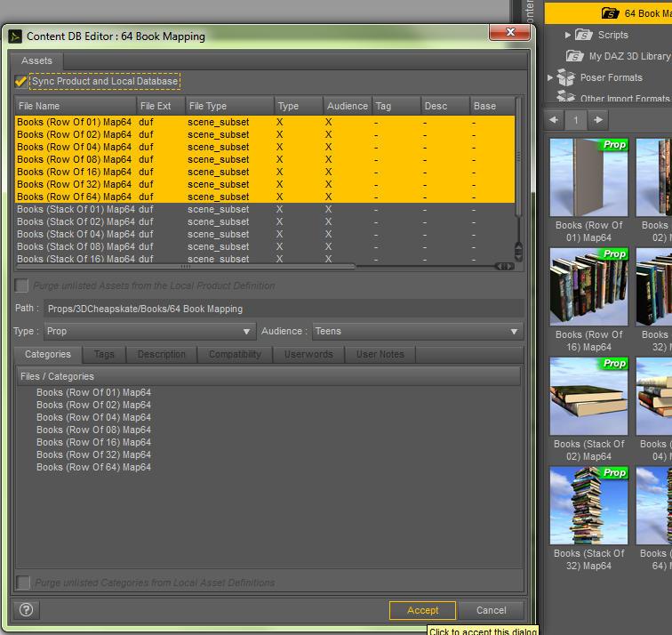Select the Assets tab
Screen dimensions: 672x635
coord(36,60)
